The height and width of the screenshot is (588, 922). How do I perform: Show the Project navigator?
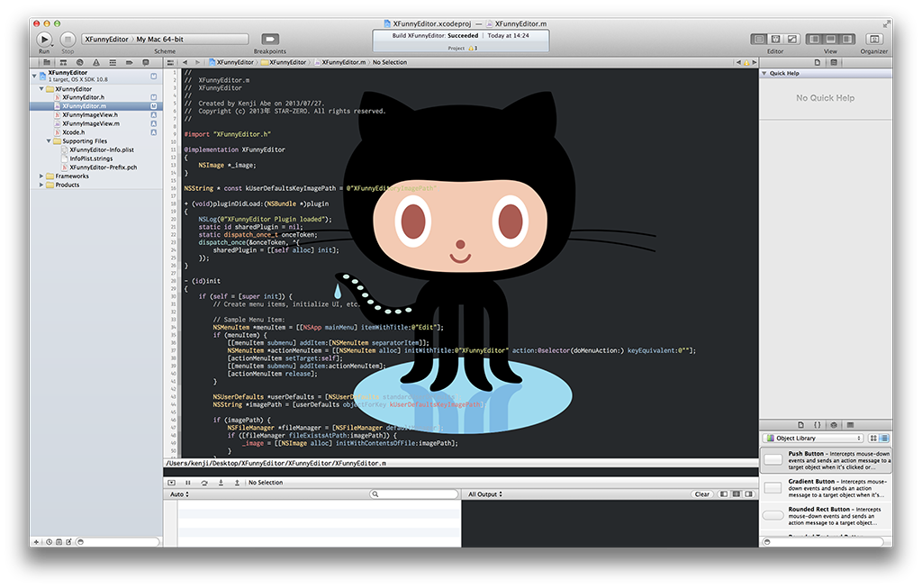tap(47, 62)
